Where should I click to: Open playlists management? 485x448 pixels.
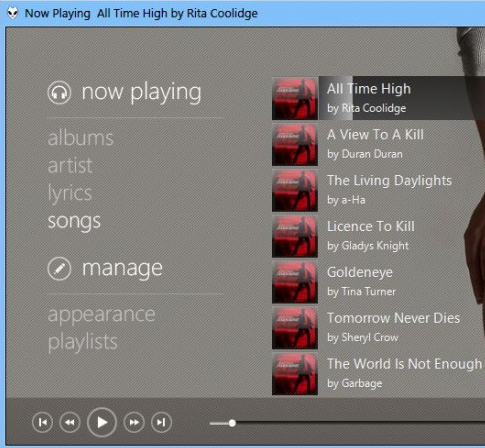(83, 342)
